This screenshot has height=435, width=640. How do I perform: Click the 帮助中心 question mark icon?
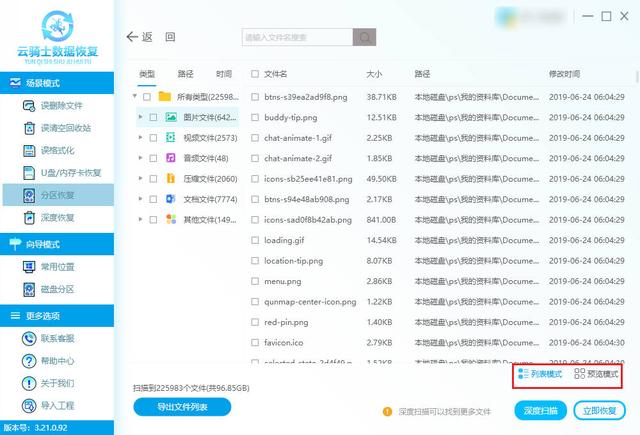(x=29, y=361)
